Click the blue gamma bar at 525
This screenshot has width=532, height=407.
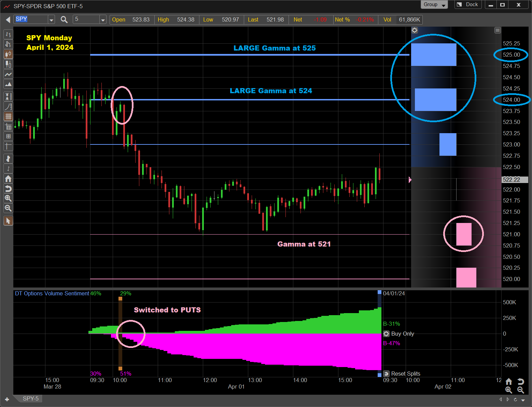click(x=434, y=55)
